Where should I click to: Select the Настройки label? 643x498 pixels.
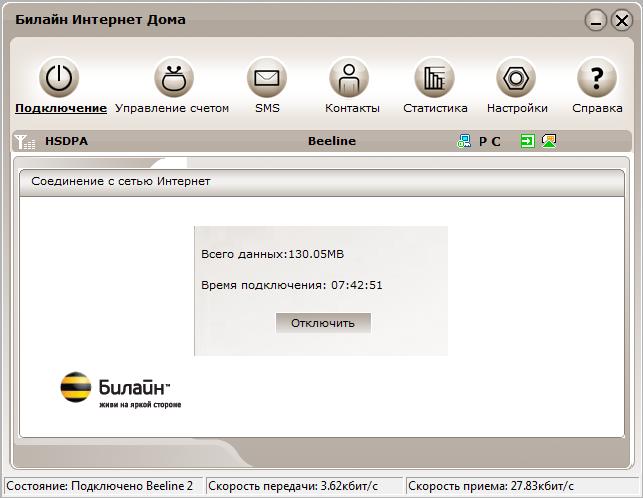point(517,108)
